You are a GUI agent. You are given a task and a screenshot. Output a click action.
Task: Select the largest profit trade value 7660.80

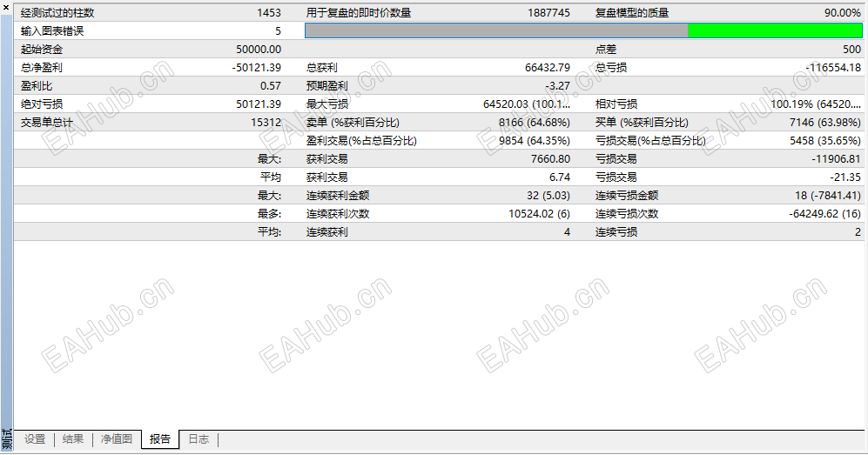click(x=550, y=158)
